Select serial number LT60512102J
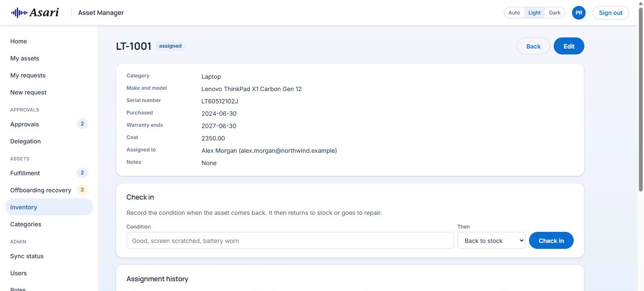The width and height of the screenshot is (644, 291). [x=220, y=101]
